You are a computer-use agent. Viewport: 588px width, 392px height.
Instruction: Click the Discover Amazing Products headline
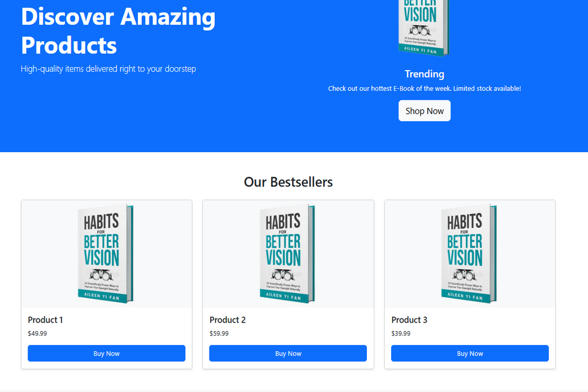point(118,31)
